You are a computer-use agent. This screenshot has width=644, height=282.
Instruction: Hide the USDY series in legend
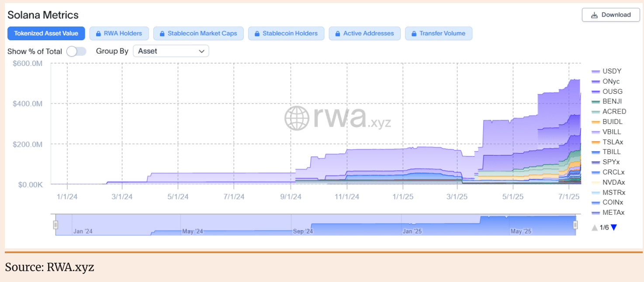(x=611, y=71)
